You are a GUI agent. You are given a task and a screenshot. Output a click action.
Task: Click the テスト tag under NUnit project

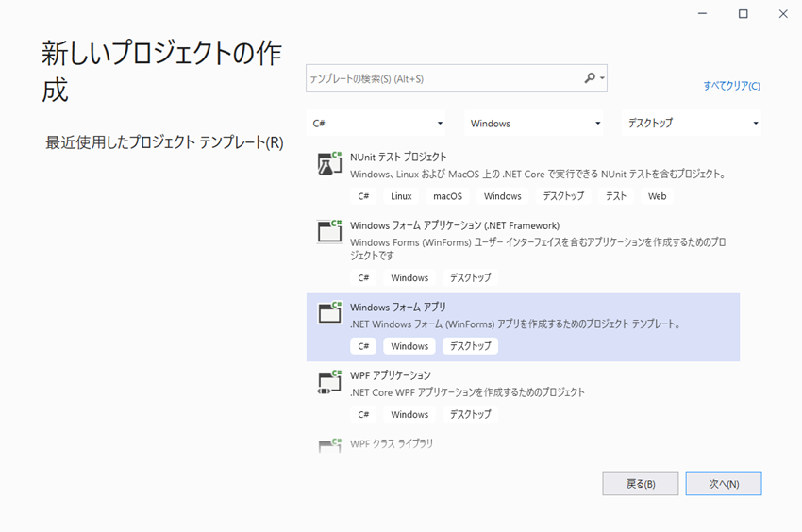click(616, 196)
